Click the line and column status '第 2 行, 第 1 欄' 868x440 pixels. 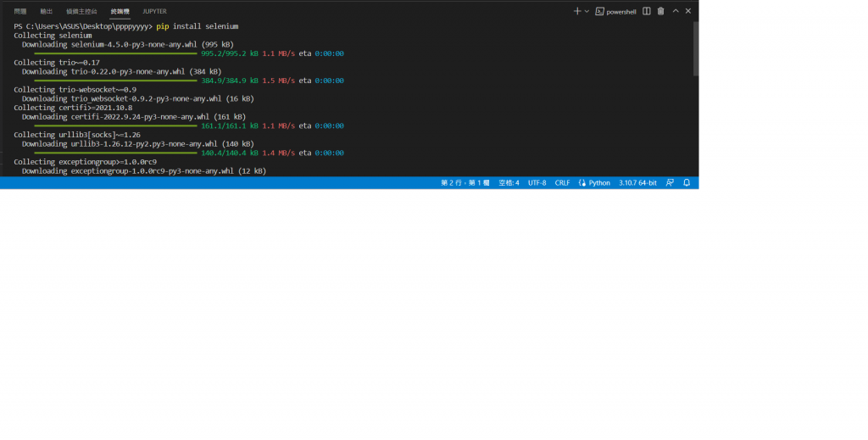465,182
